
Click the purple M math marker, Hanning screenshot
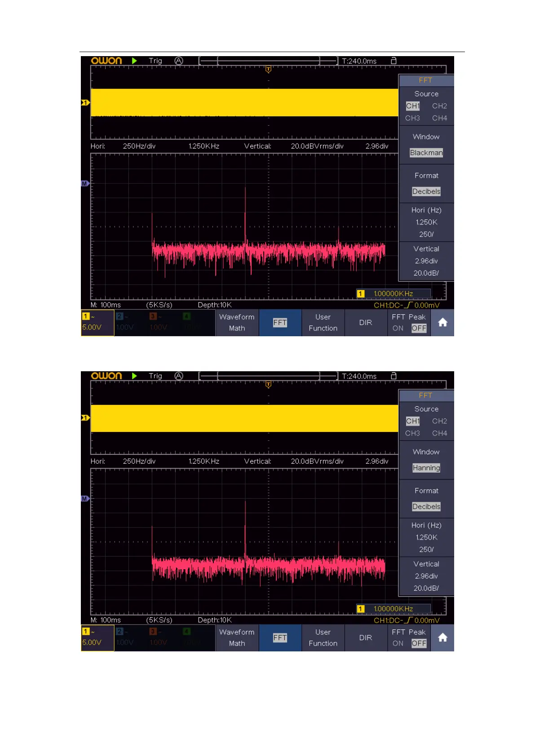point(85,499)
